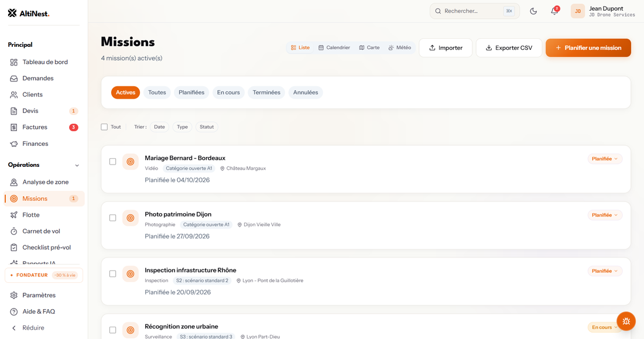Open Analyse de zone

43,182
